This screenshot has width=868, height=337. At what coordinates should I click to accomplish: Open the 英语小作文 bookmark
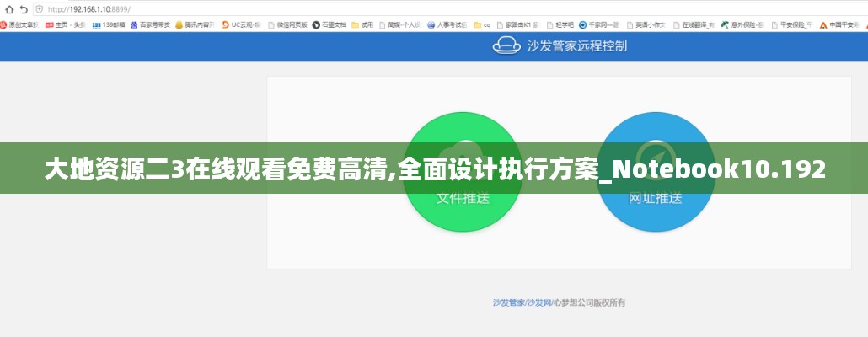(x=646, y=25)
